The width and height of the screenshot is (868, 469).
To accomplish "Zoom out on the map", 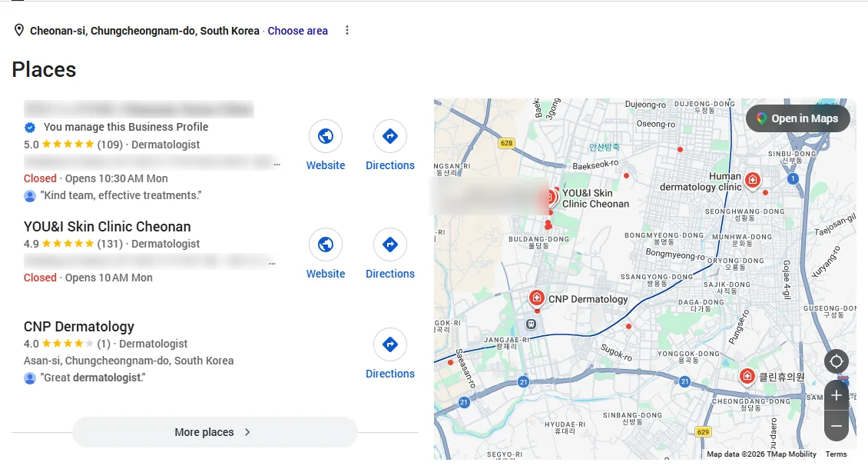I will pos(837,426).
